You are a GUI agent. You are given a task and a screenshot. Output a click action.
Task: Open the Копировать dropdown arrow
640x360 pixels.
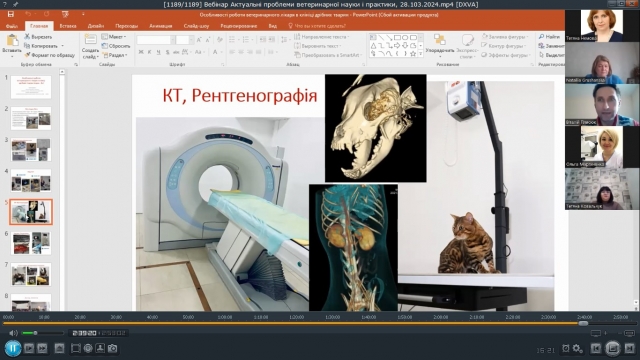click(x=63, y=46)
